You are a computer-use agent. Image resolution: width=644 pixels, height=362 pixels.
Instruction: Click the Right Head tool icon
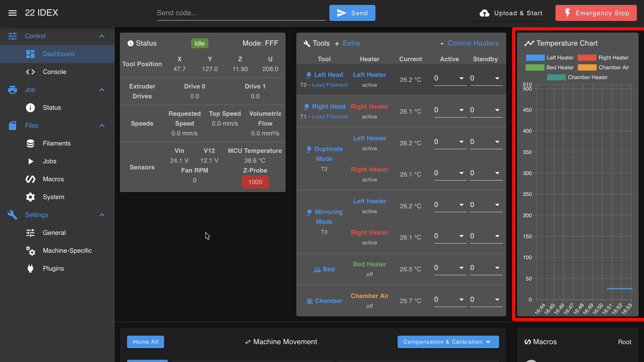click(x=306, y=107)
